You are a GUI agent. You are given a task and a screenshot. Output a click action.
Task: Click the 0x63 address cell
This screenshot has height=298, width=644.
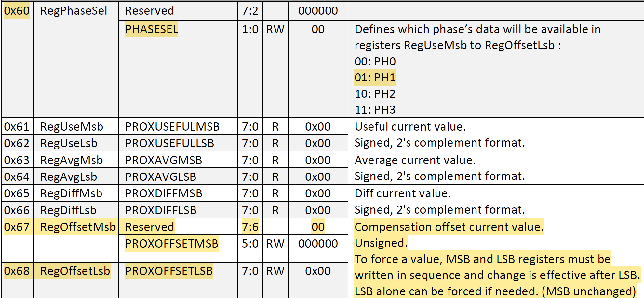pyautogui.click(x=17, y=160)
